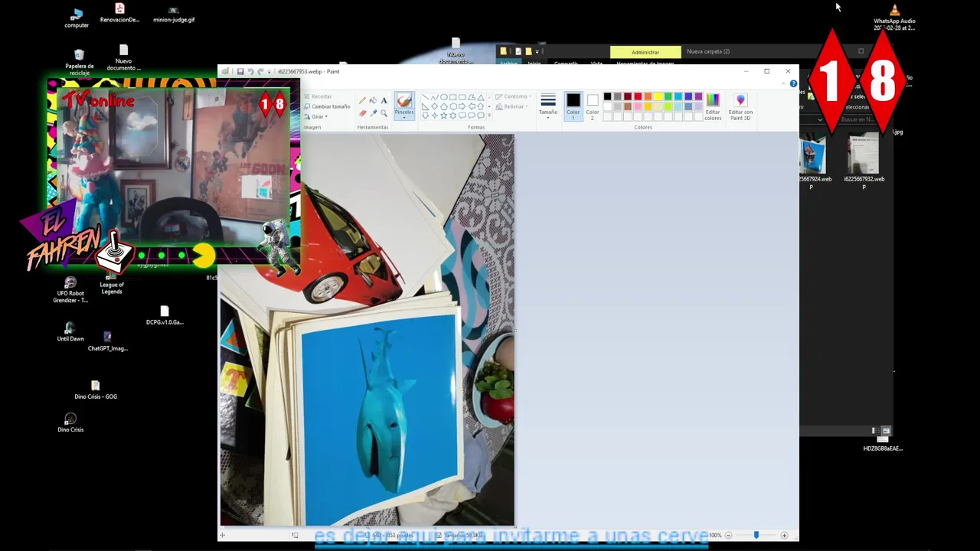Image resolution: width=980 pixels, height=551 pixels.
Task: Click the Editar colores rainbow icon
Action: point(713,99)
